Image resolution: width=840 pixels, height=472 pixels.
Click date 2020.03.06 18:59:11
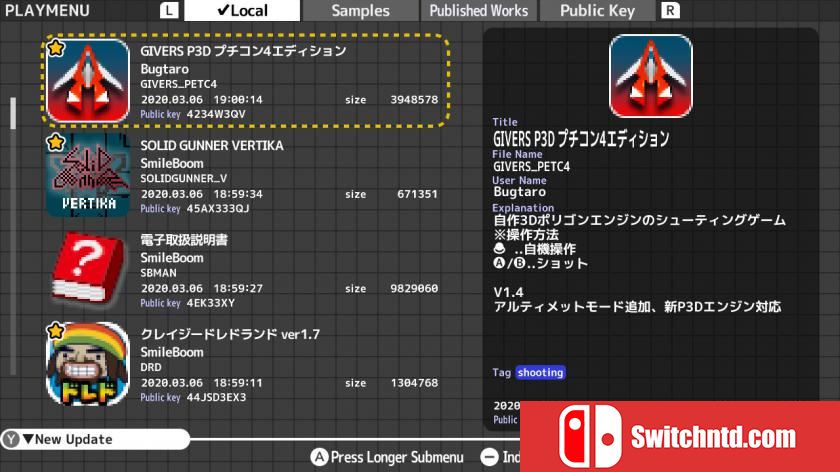coord(201,383)
